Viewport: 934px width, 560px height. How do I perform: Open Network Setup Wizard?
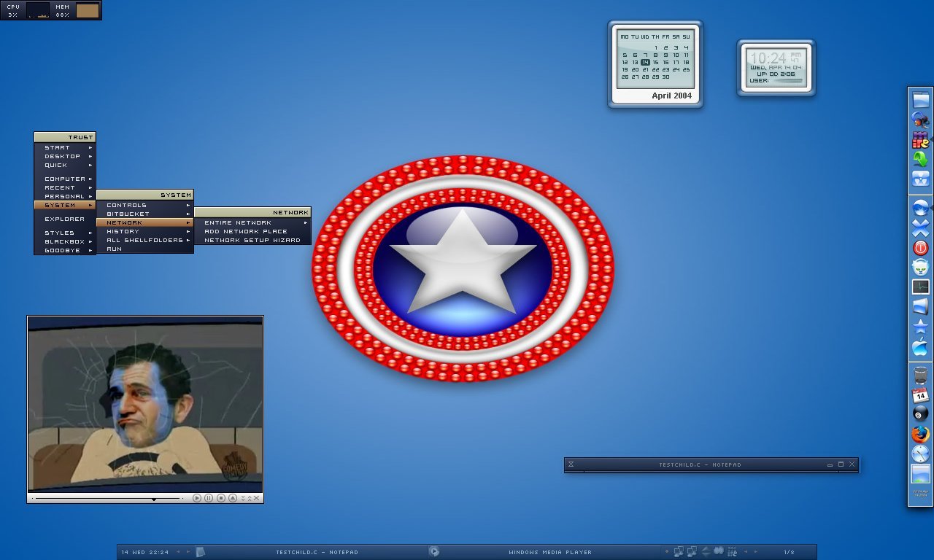tap(252, 240)
